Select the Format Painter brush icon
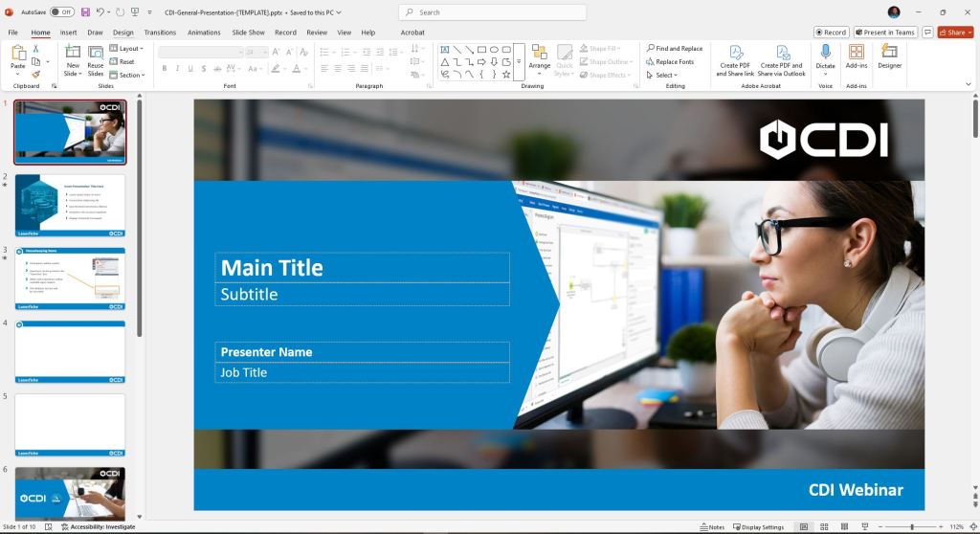The width and height of the screenshot is (980, 534). pos(35,75)
